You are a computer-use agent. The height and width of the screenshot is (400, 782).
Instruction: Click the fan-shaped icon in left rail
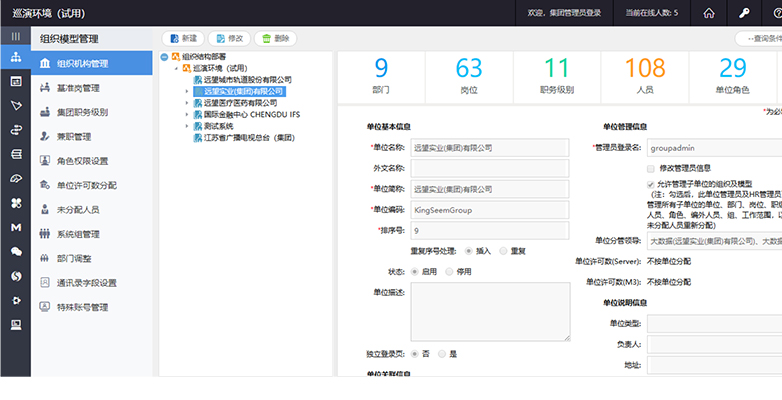(x=15, y=203)
